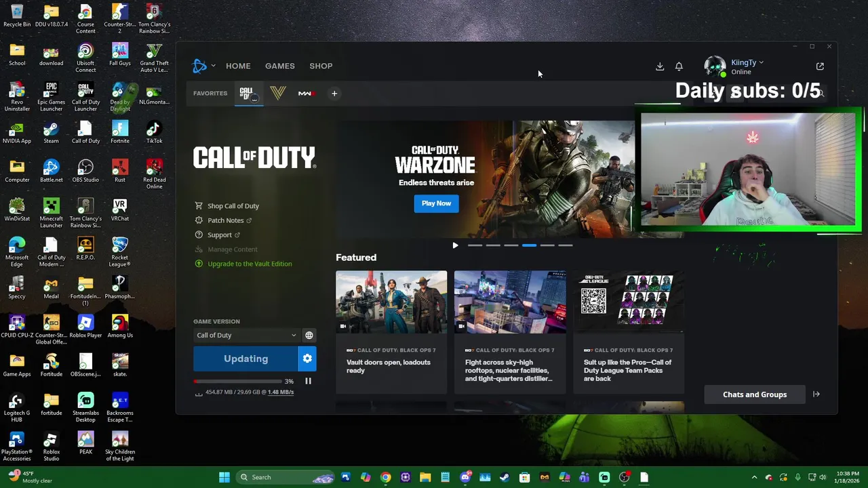Select the OBS Studio desktop shortcut
This screenshot has width=868, height=488.
(x=85, y=171)
